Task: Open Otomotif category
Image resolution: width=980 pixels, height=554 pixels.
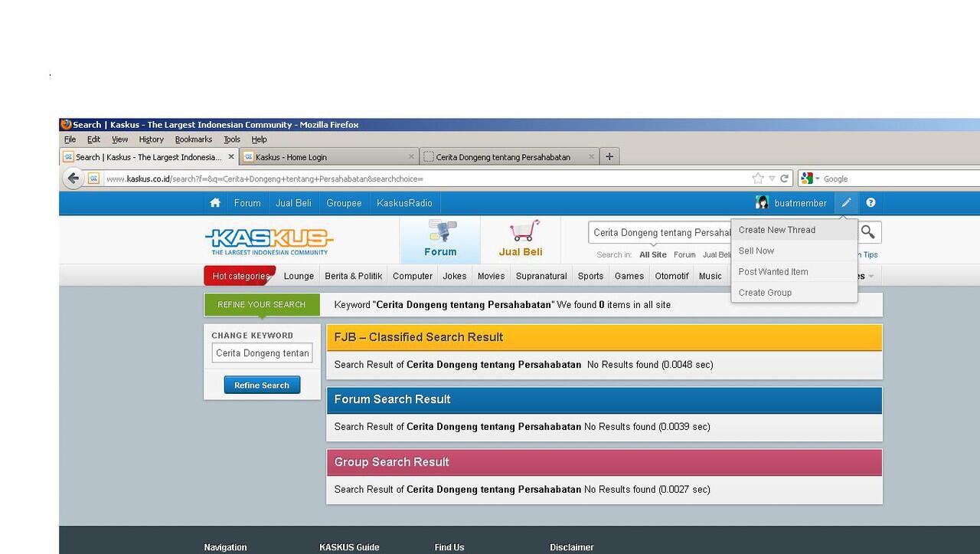Action: pos(671,276)
